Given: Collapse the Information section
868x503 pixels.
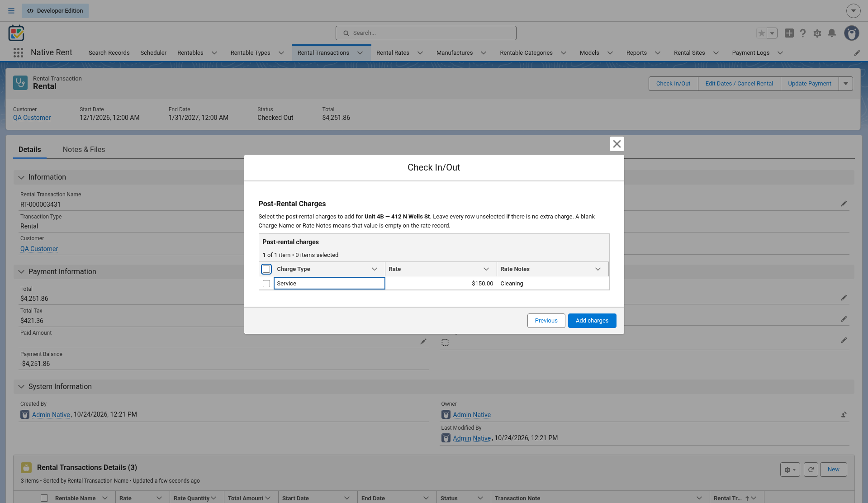Looking at the screenshot, I should click(21, 177).
